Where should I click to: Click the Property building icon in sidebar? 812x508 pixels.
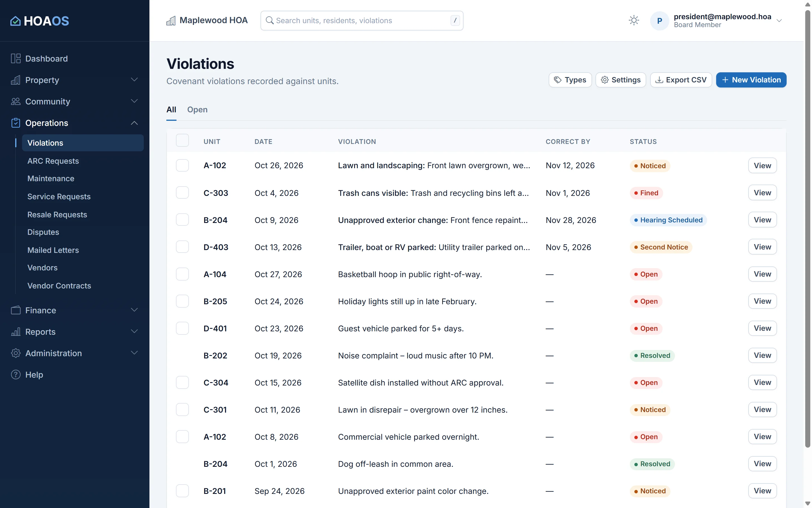16,80
